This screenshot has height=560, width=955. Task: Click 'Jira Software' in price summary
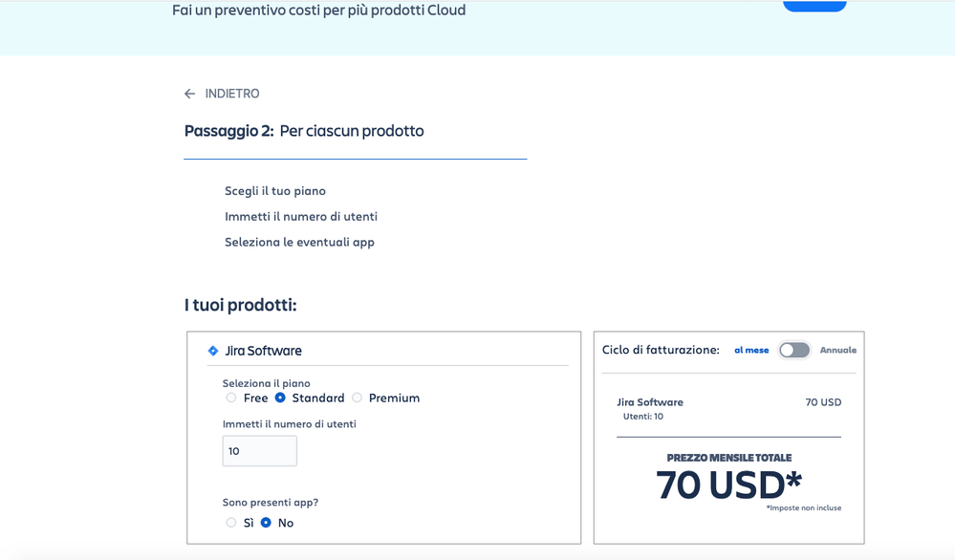[650, 402]
